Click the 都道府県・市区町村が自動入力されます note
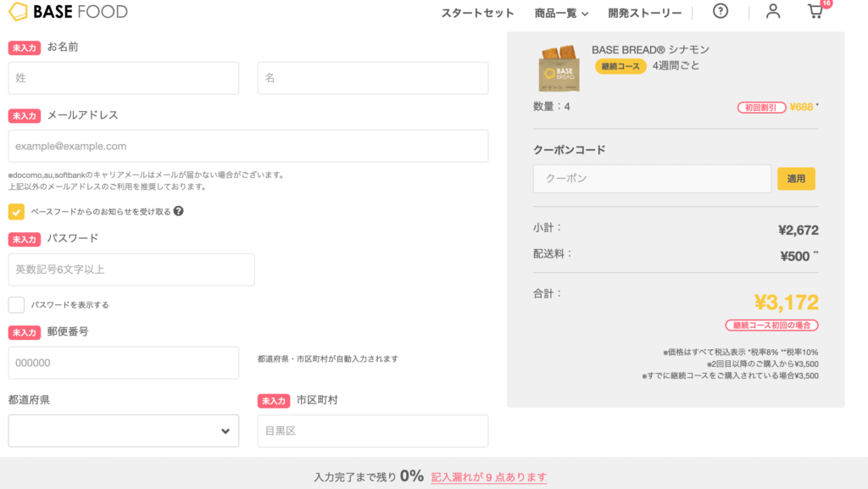The width and height of the screenshot is (868, 489). [328, 359]
